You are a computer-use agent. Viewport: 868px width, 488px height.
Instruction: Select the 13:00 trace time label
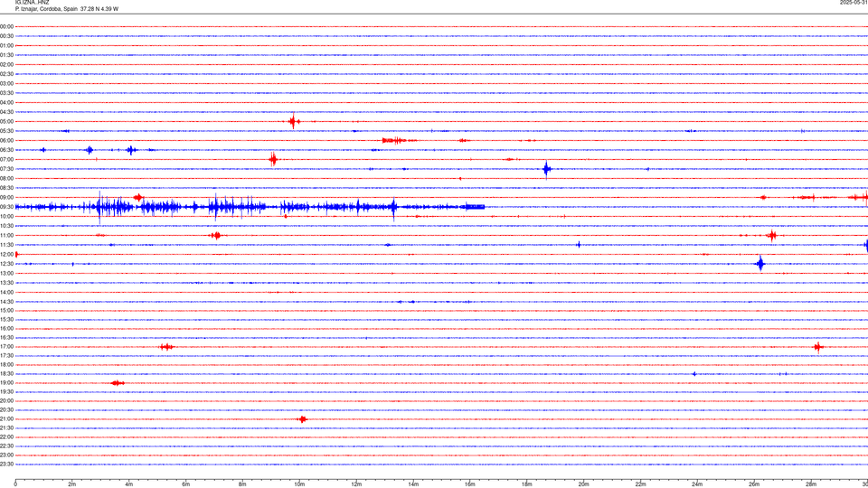tap(6, 273)
